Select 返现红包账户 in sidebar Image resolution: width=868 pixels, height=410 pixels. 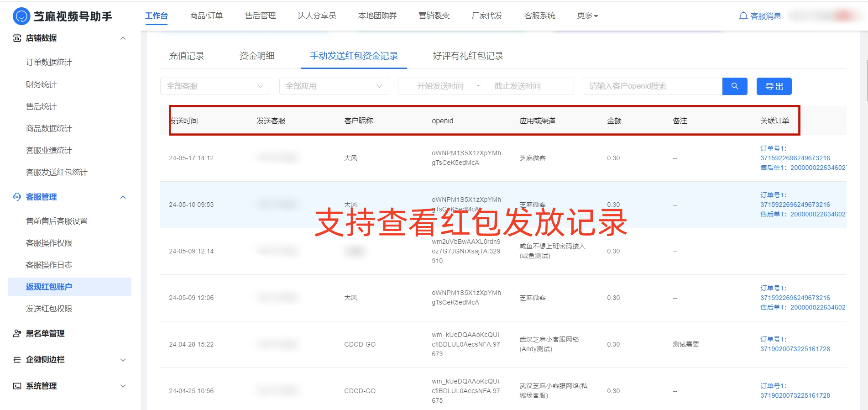tap(70, 287)
